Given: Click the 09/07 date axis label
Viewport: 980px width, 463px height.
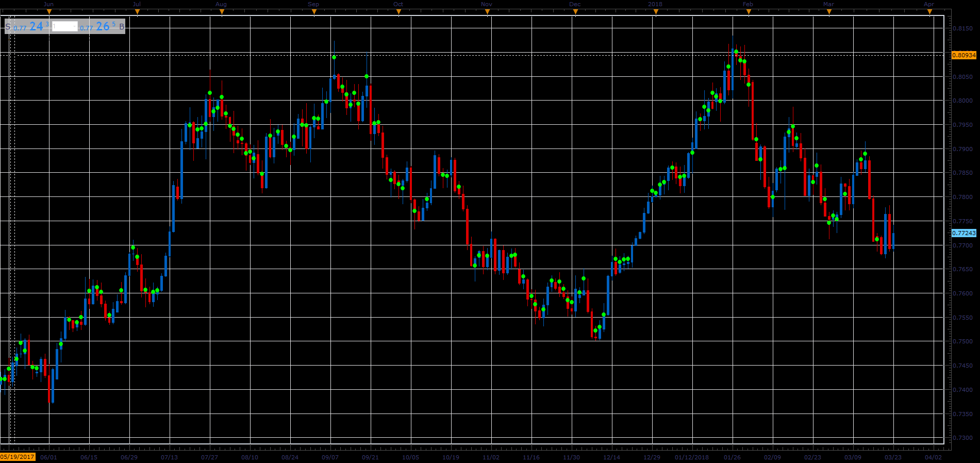Looking at the screenshot, I should [x=330, y=457].
